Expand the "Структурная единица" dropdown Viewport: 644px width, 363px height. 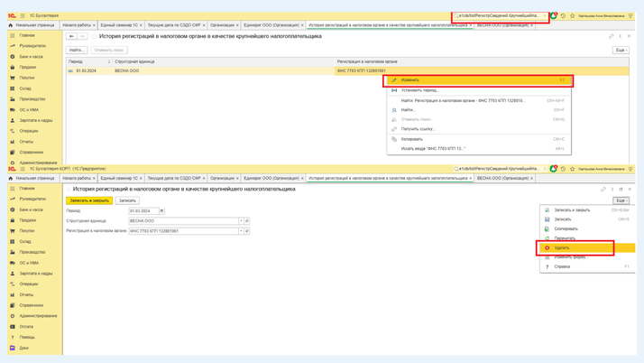tap(241, 221)
